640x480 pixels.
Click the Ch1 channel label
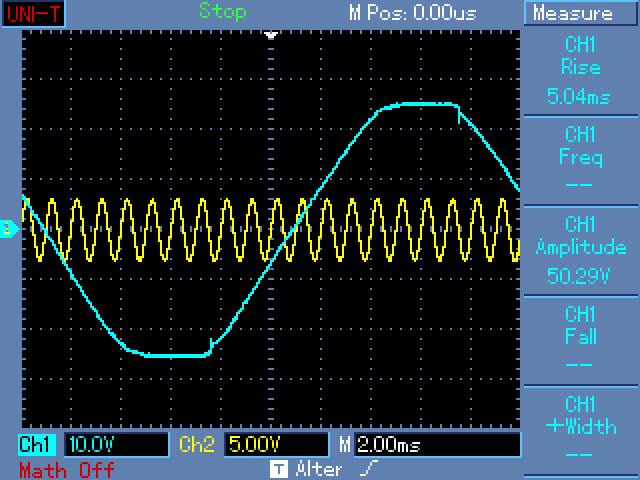36,444
